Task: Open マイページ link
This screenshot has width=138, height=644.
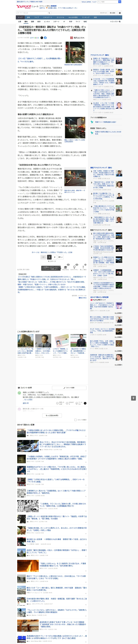Action: (x=103, y=13)
